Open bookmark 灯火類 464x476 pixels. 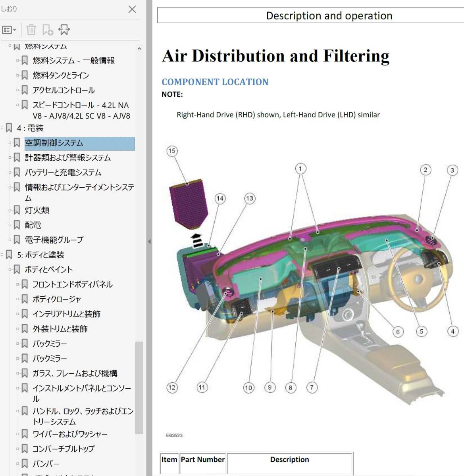point(37,210)
